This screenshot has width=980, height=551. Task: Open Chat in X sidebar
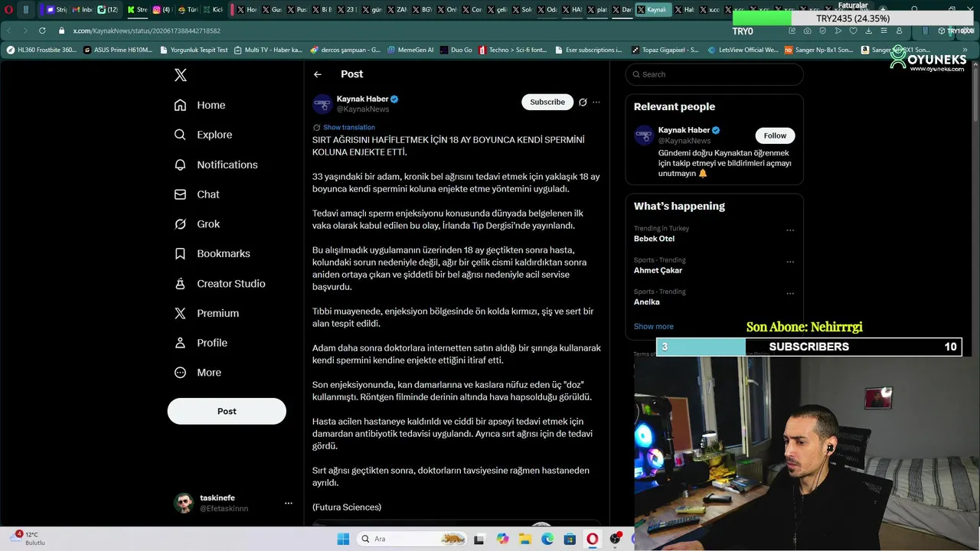(x=197, y=194)
